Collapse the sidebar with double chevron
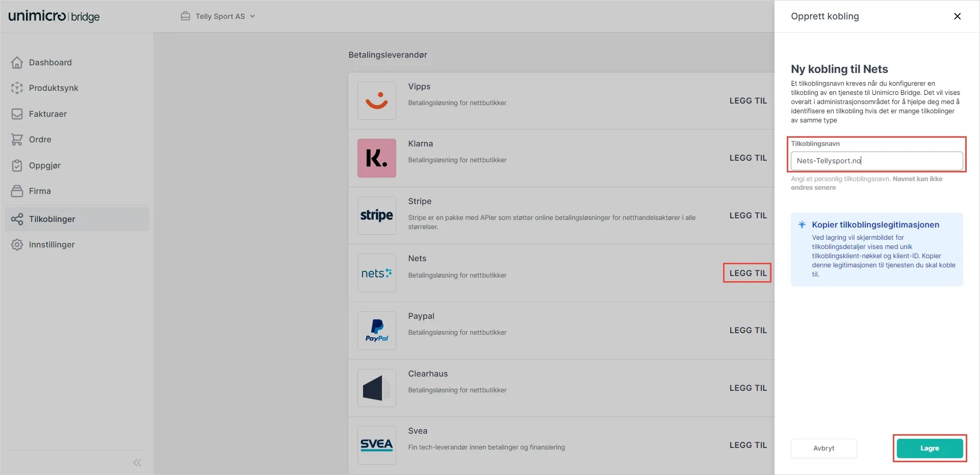Image resolution: width=980 pixels, height=475 pixels. [x=137, y=463]
